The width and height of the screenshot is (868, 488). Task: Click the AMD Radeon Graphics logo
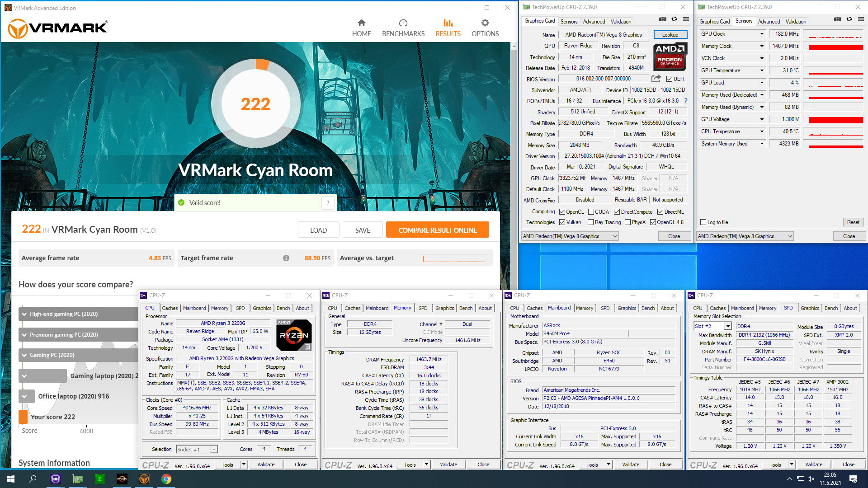tap(670, 57)
